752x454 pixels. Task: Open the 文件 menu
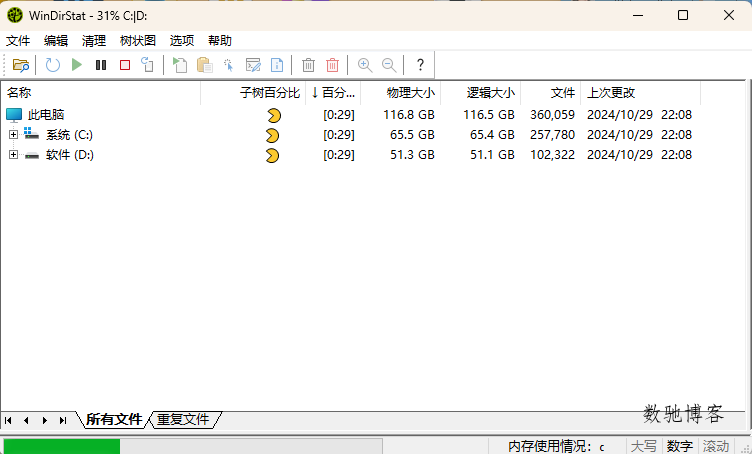point(18,41)
